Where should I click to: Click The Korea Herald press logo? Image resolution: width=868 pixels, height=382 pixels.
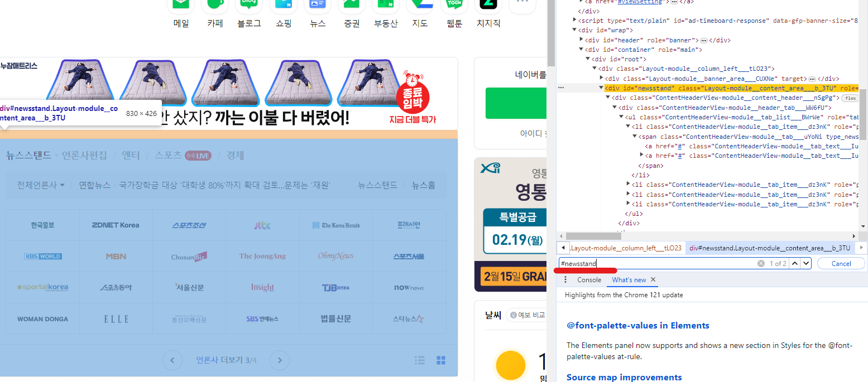click(x=336, y=225)
